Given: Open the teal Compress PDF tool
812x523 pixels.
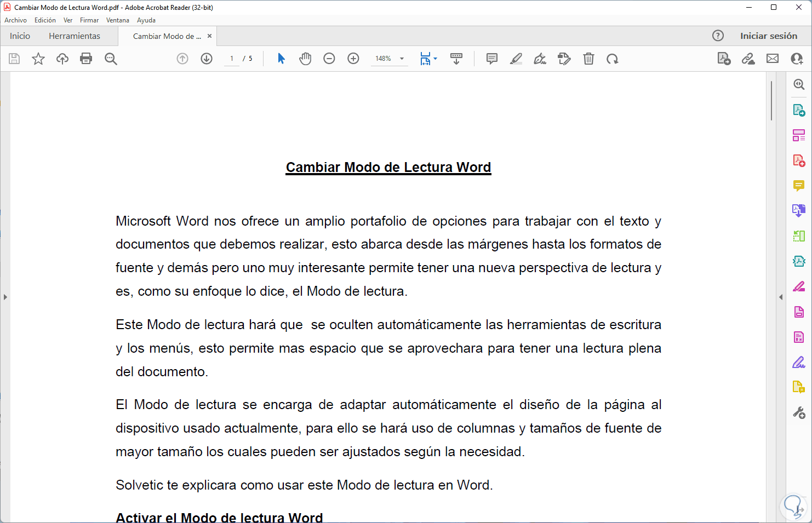Looking at the screenshot, I should pos(799,261).
